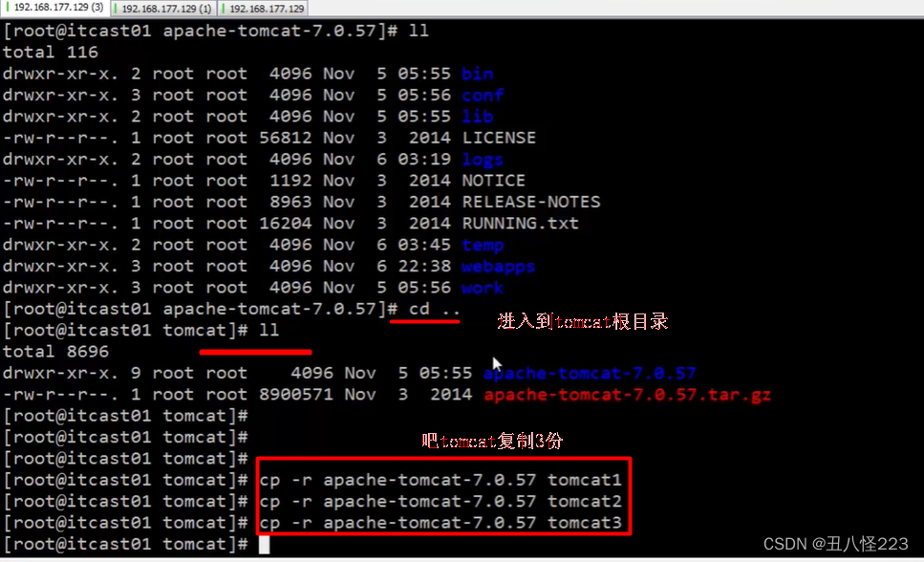
Task: Click the 'work' directory name
Action: [483, 288]
